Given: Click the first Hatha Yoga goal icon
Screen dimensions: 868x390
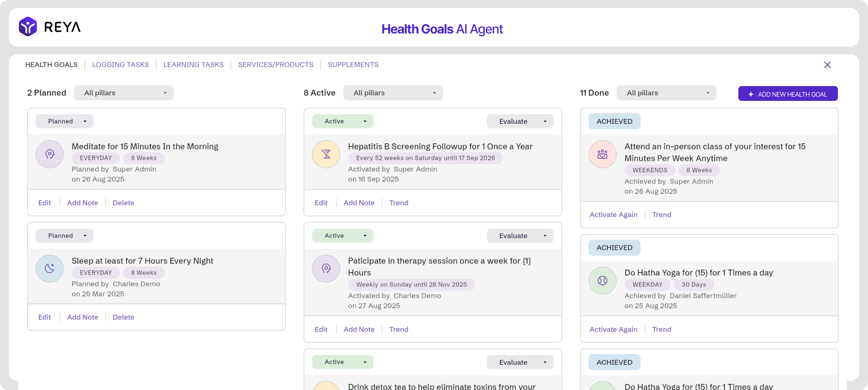Looking at the screenshot, I should [x=602, y=281].
